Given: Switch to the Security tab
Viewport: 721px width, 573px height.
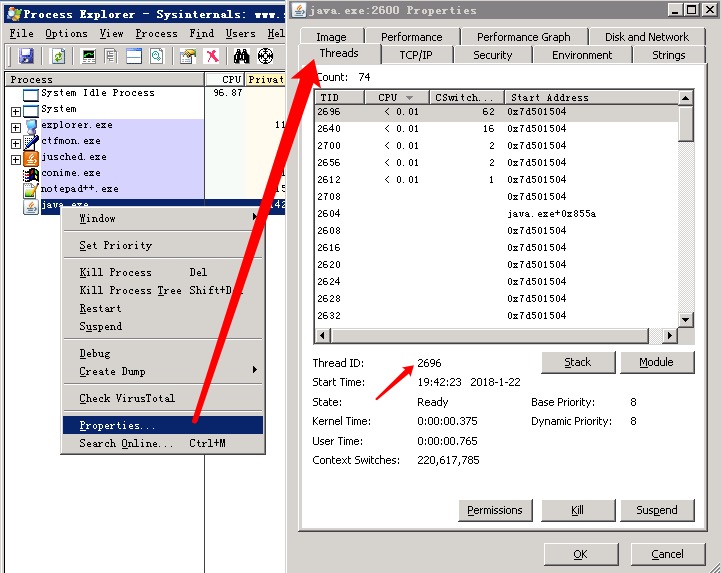Looking at the screenshot, I should click(492, 55).
